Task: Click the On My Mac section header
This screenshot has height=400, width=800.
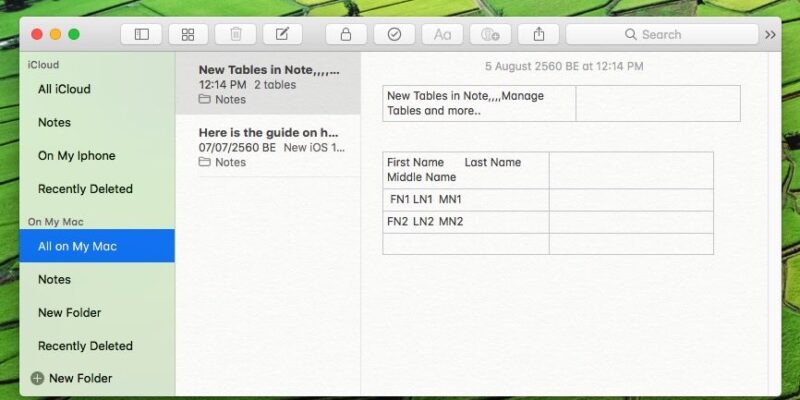Action: pyautogui.click(x=56, y=222)
